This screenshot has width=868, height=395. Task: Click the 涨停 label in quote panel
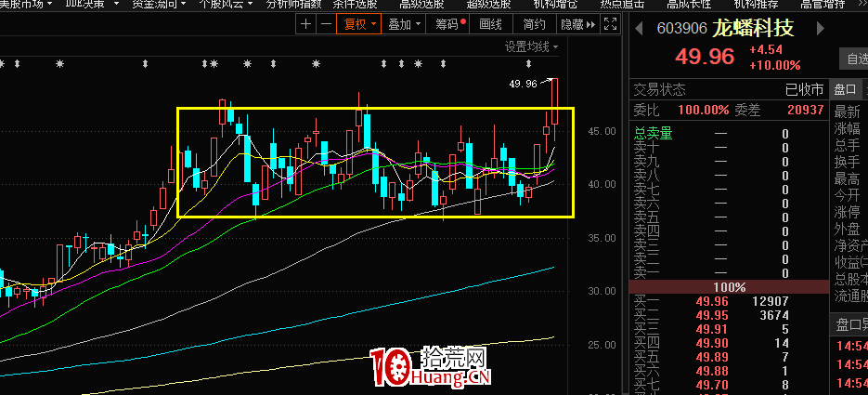point(848,212)
